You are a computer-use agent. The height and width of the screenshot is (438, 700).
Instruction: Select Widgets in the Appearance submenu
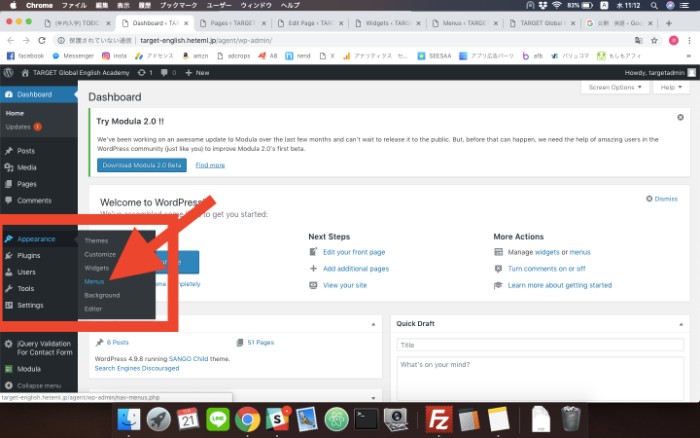pos(97,268)
